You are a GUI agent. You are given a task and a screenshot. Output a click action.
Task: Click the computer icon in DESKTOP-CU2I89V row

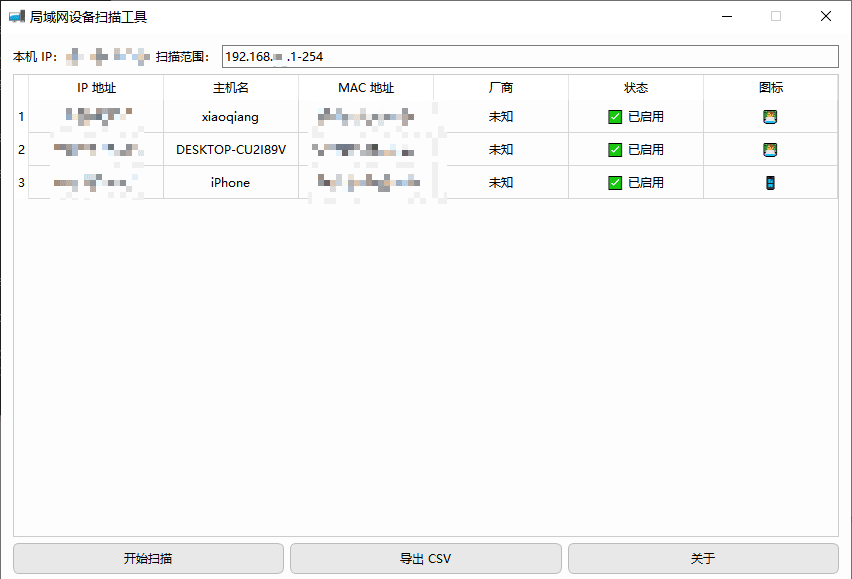tap(770, 150)
